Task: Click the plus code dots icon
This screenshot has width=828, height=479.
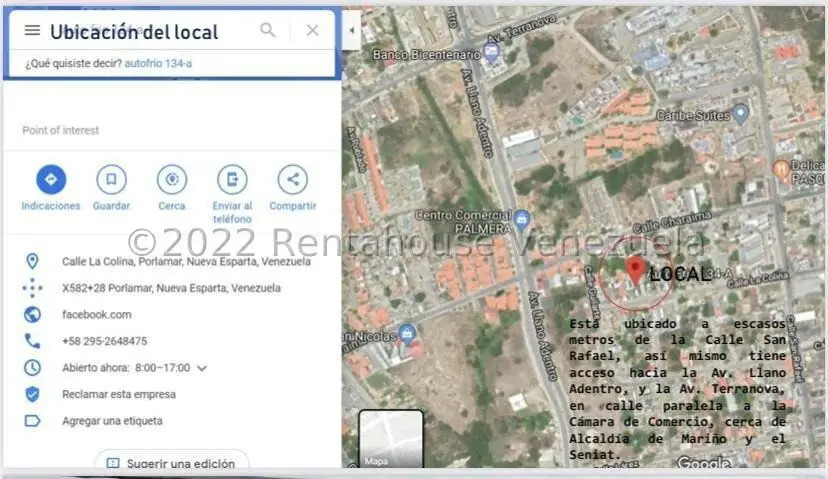Action: [x=32, y=288]
